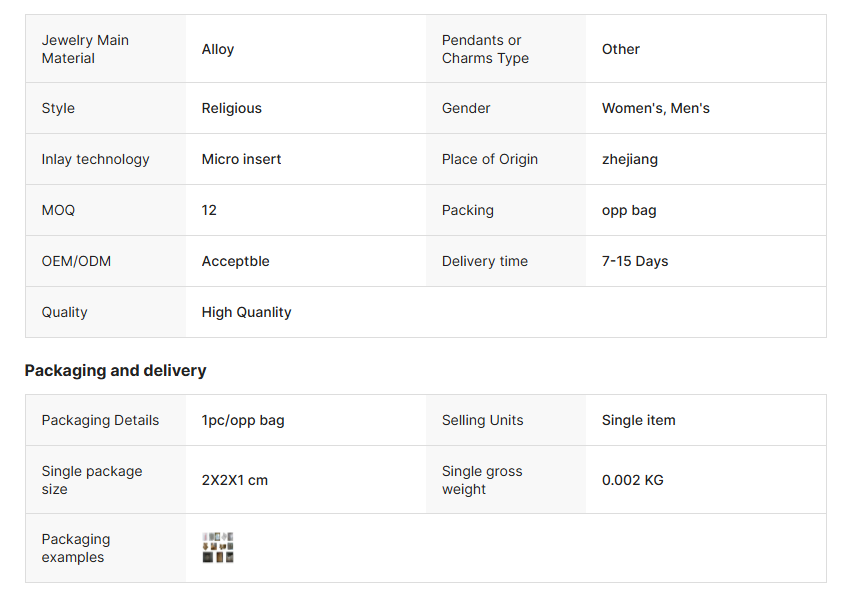Click the Single item selling units value

click(638, 420)
